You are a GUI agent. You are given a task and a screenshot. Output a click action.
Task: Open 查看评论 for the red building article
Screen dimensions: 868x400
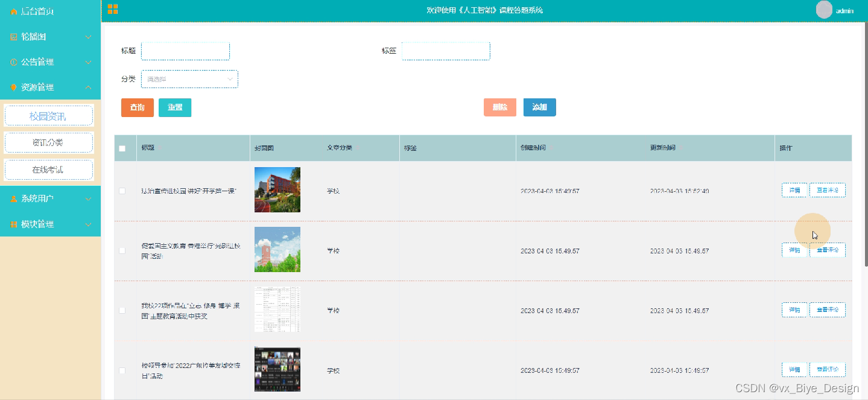click(x=828, y=190)
